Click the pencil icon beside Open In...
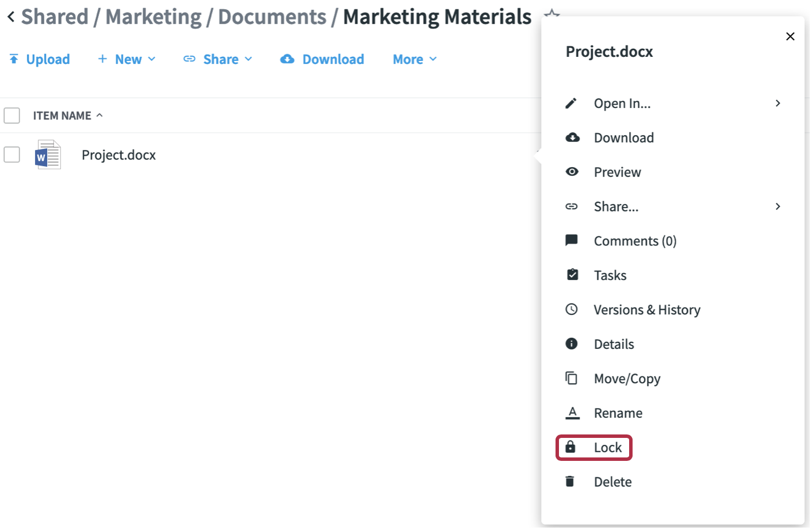This screenshot has width=812, height=531. 572,103
